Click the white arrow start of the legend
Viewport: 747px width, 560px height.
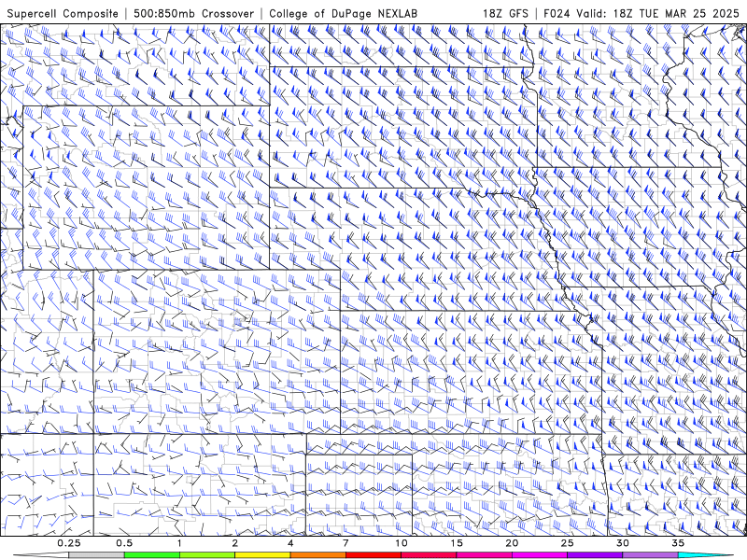41,555
